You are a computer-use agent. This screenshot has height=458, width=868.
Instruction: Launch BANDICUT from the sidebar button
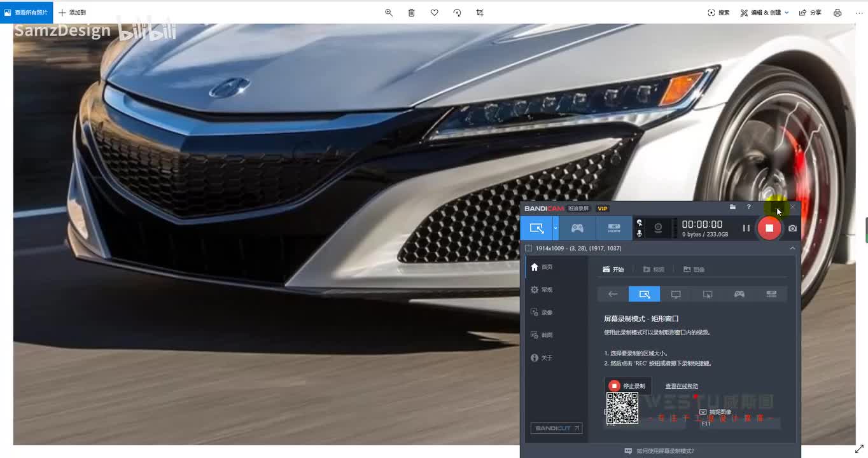coord(556,428)
